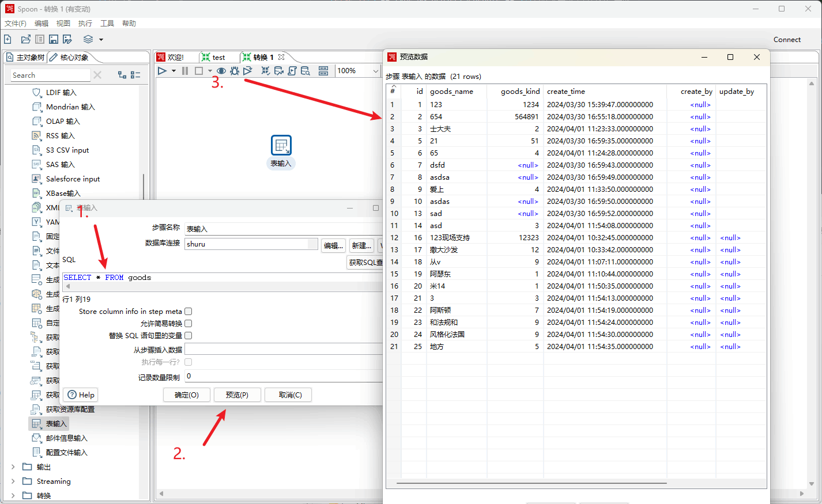Image resolution: width=822 pixels, height=504 pixels.
Task: Click the replay transformation icon
Action: pyautogui.click(x=248, y=71)
